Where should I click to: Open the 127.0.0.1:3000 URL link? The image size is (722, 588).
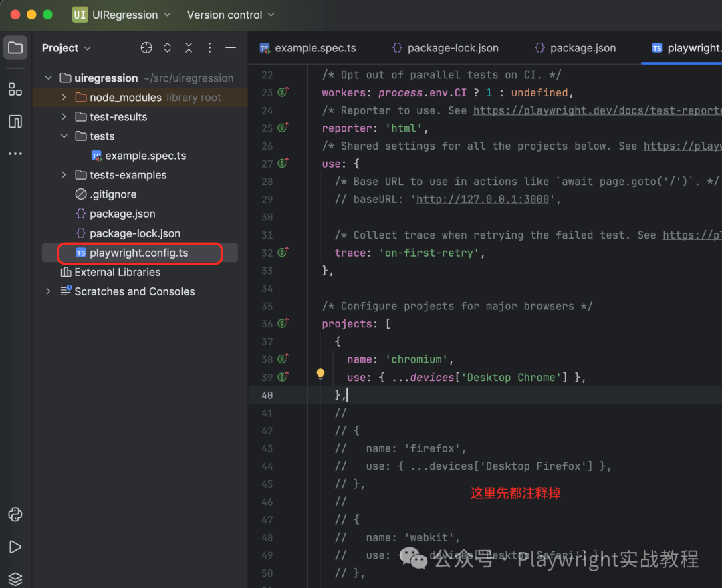(x=482, y=199)
